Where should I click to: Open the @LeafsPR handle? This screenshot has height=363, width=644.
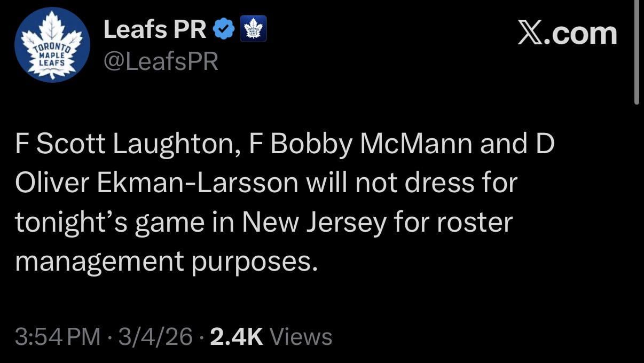click(160, 60)
